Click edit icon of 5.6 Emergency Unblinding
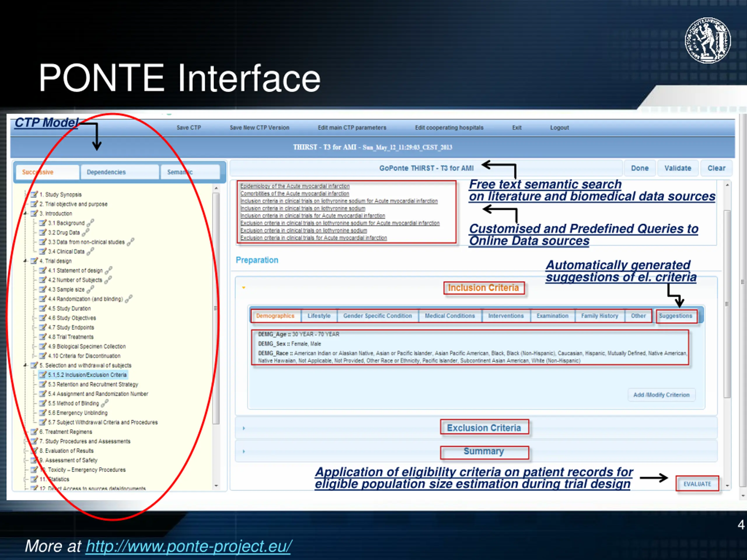Viewport: 747px width, 560px height. 43,412
